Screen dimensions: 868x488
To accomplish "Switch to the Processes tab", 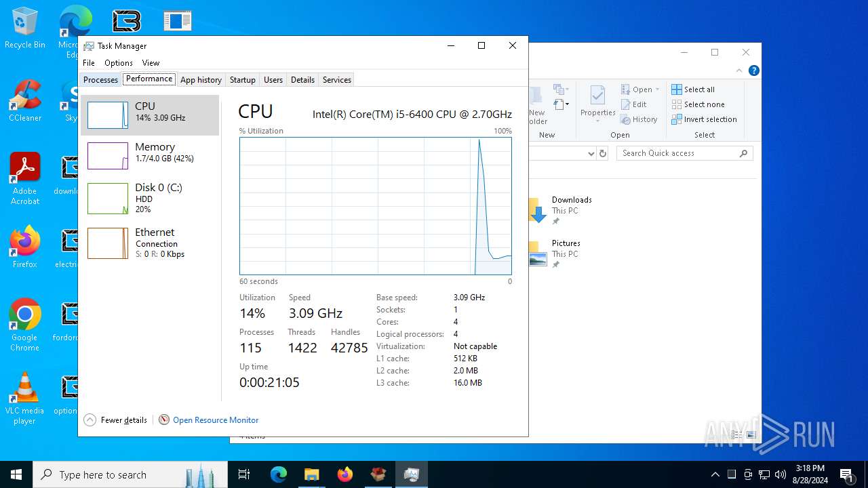I will point(100,80).
